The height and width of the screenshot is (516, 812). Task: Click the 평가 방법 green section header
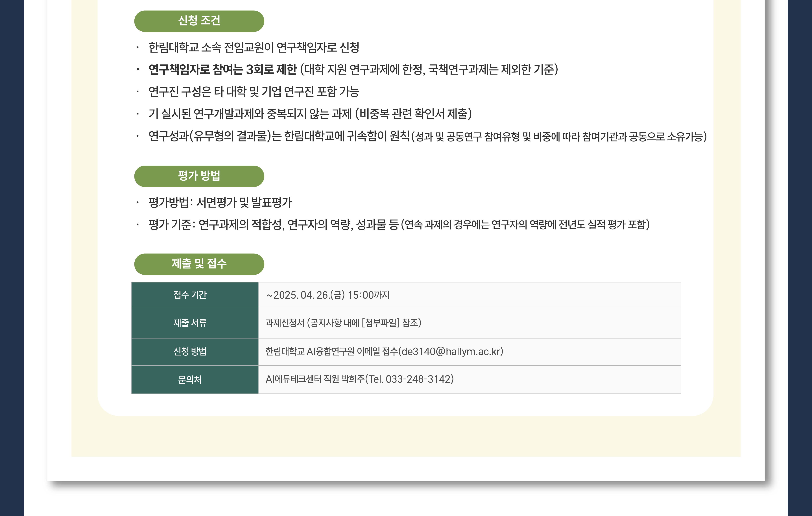(199, 176)
